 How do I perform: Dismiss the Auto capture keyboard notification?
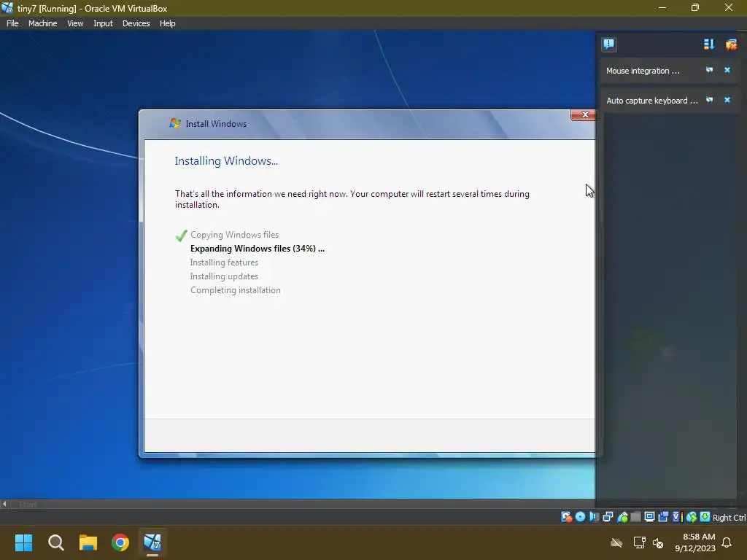[727, 100]
